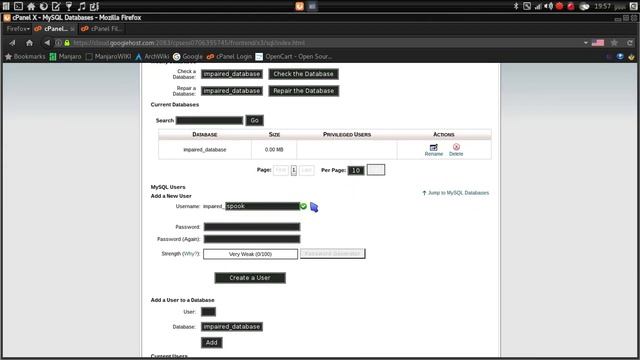The height and width of the screenshot is (360, 640).
Task: Focus the Search databases input field
Action: (x=209, y=120)
